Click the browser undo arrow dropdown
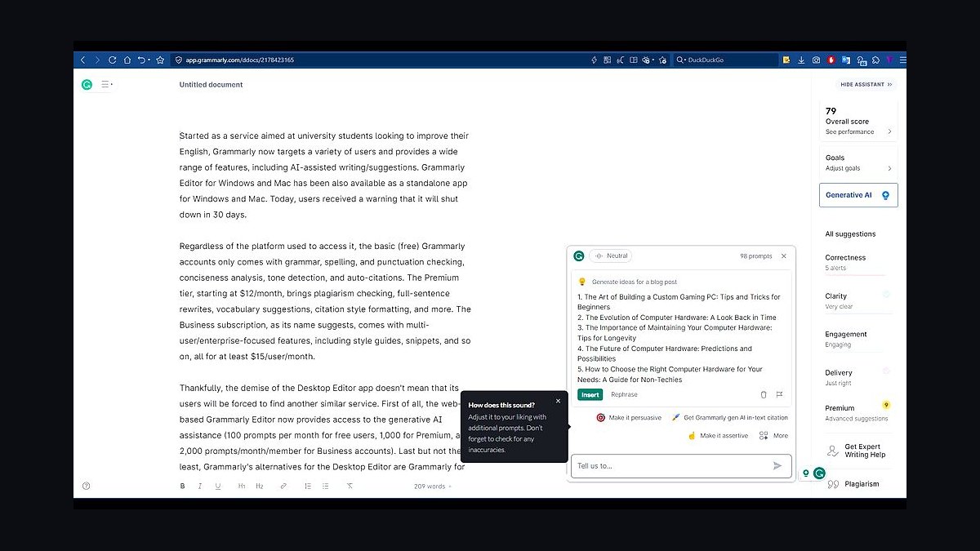The width and height of the screenshot is (980, 551). point(144,60)
